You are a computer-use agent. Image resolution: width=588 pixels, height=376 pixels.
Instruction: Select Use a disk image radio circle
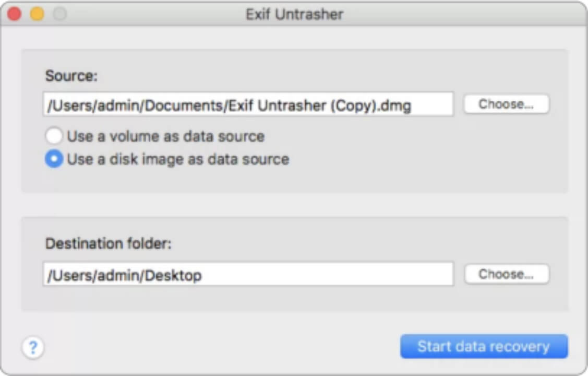point(54,159)
